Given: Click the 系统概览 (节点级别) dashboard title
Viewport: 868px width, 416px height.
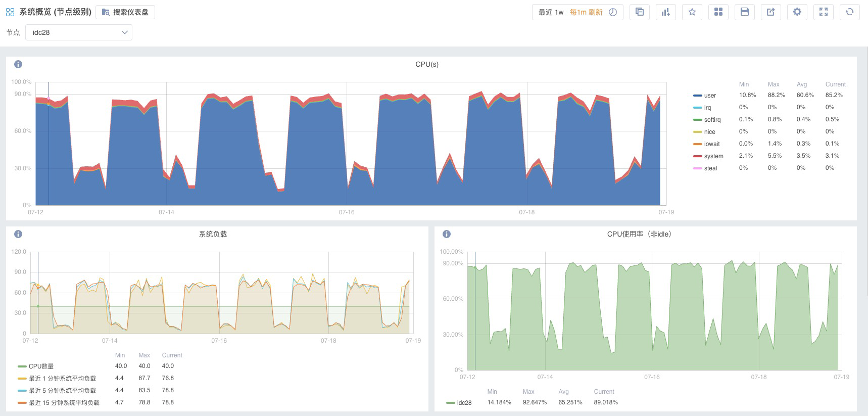Looking at the screenshot, I should click(55, 12).
